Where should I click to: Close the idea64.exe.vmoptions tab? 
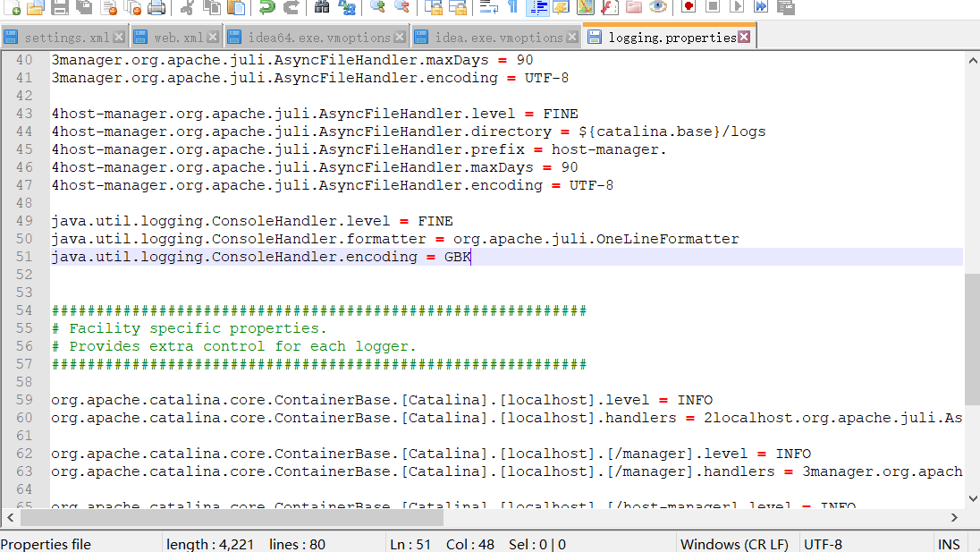point(400,37)
